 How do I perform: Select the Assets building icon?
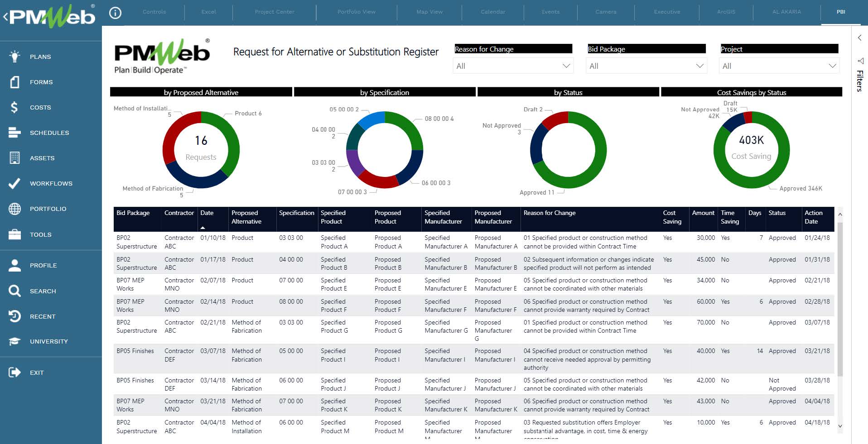[x=14, y=158]
